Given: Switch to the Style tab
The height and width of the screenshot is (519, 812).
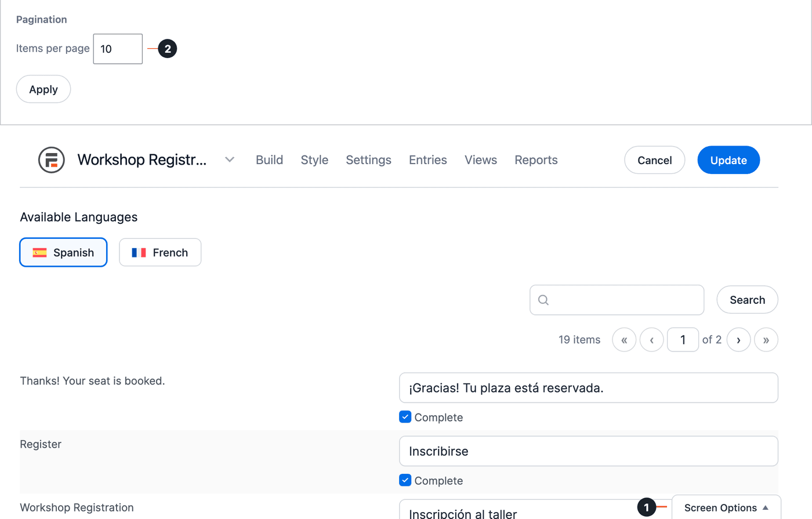Looking at the screenshot, I should [314, 160].
